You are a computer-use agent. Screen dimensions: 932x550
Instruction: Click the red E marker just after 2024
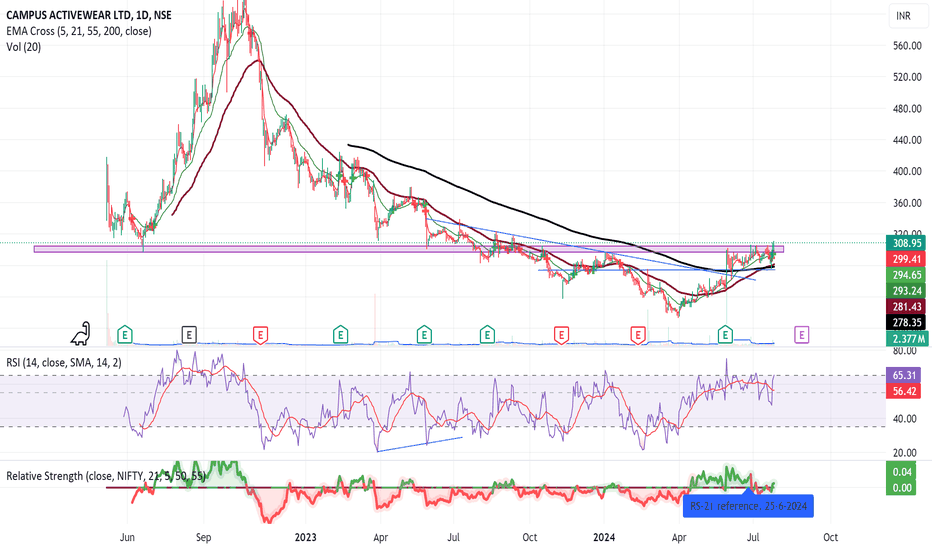click(638, 335)
